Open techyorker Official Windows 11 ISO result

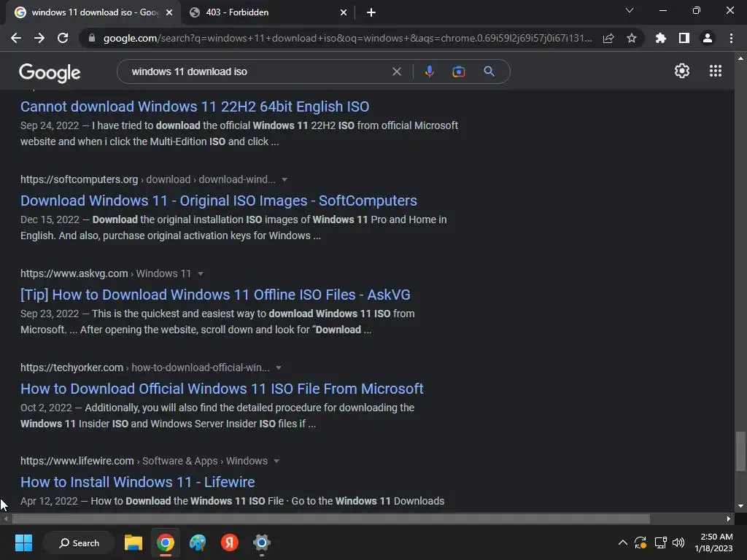pos(222,389)
